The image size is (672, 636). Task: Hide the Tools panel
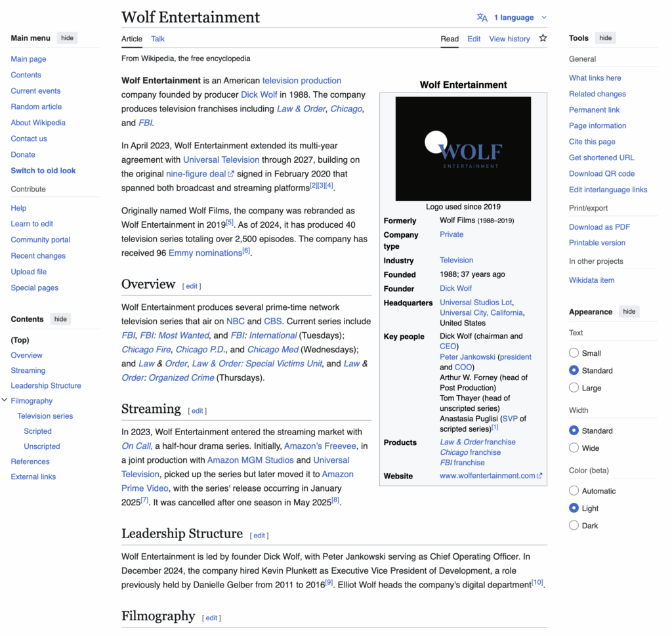point(605,38)
